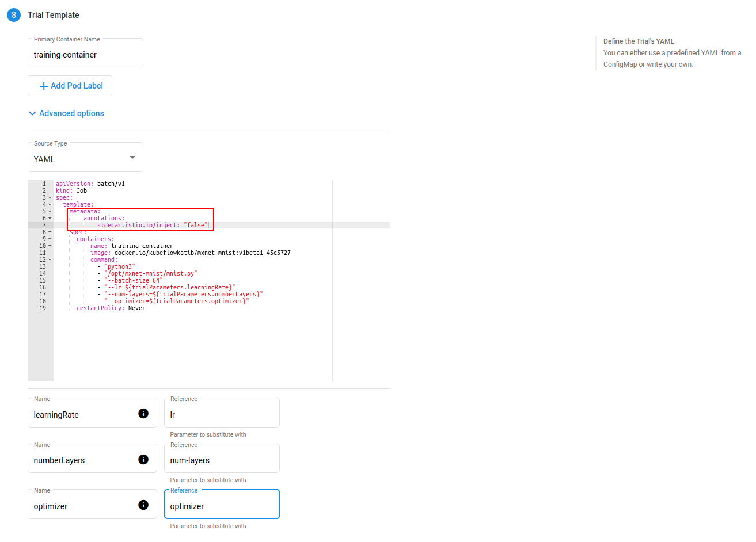Fold the metadata block at line 5
The image size is (756, 542).
pos(50,212)
